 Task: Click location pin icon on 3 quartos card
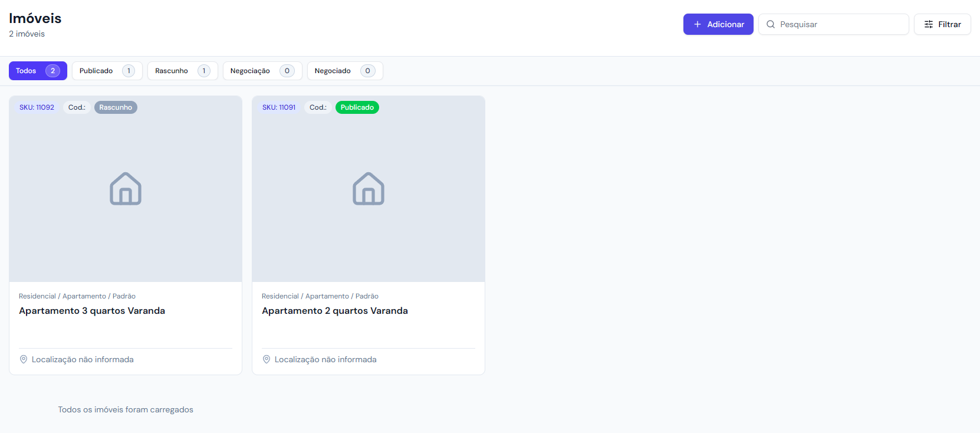pyautogui.click(x=24, y=359)
